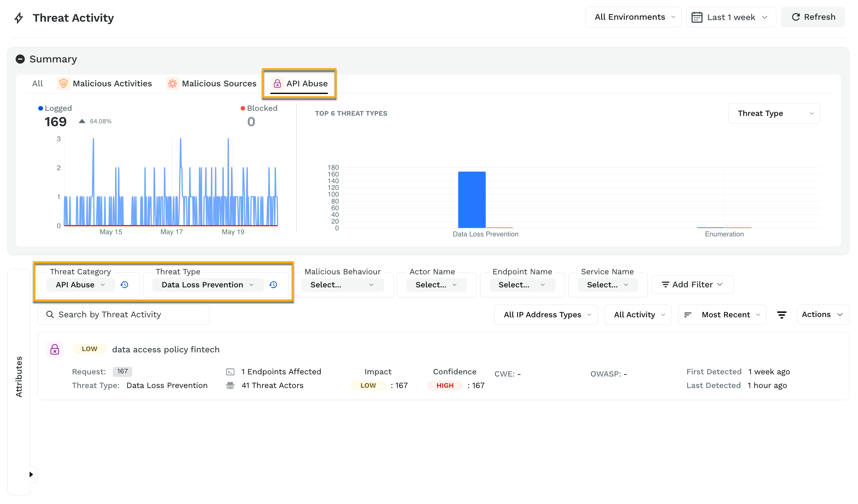This screenshot has width=858, height=504.
Task: Click the endpoints affected terminal icon
Action: (x=230, y=372)
